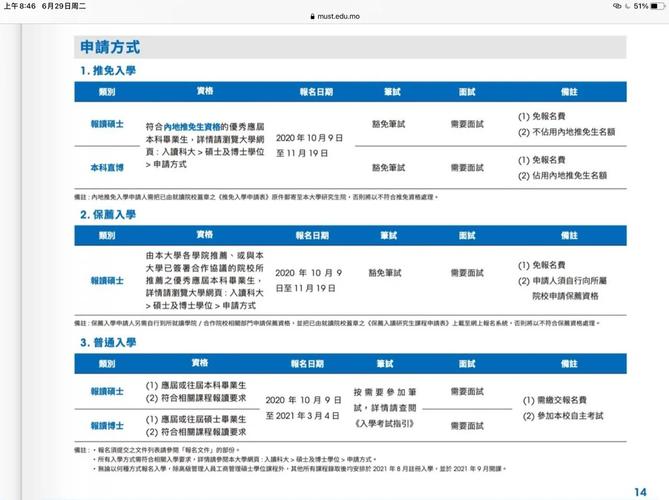The image size is (669, 500).
Task: Tap 報讀碩士 label in 保薦入學 table
Action: pos(107,280)
